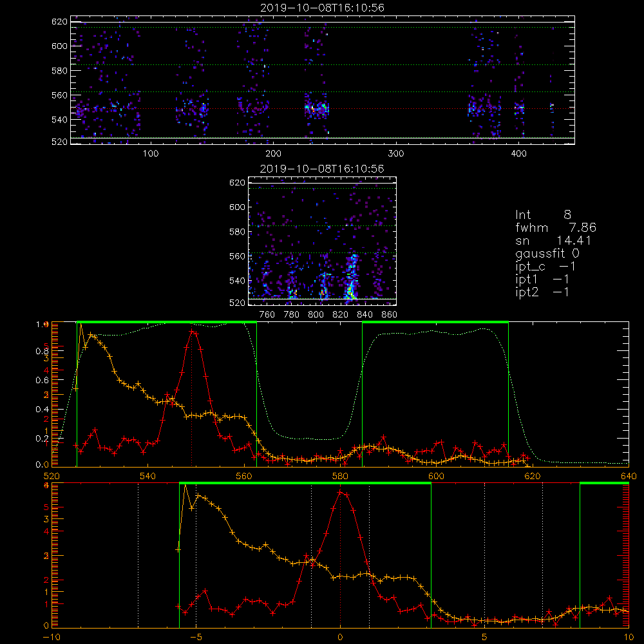This screenshot has width=644, height=644.
Task: Select the 'Int 8' readout
Action: click(543, 215)
